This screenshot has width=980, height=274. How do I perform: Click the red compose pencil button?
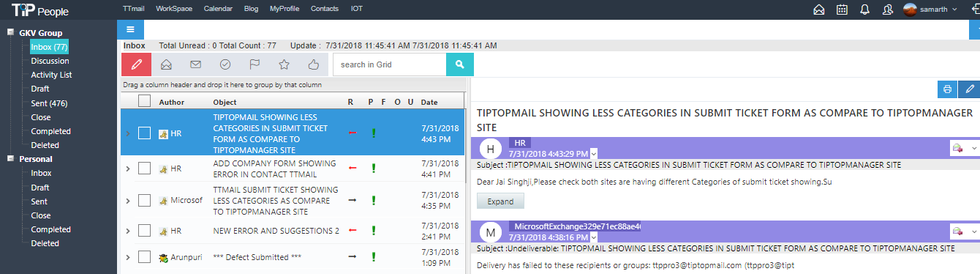(136, 64)
